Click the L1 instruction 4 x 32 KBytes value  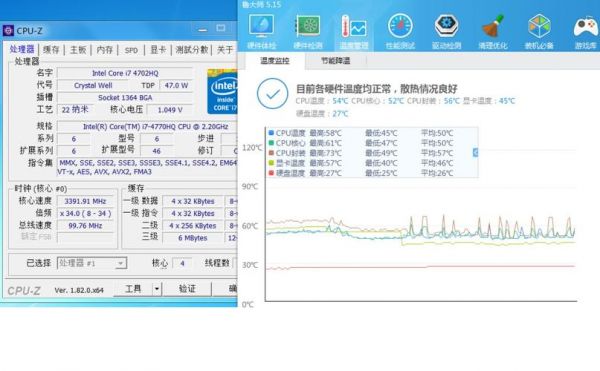[193, 213]
